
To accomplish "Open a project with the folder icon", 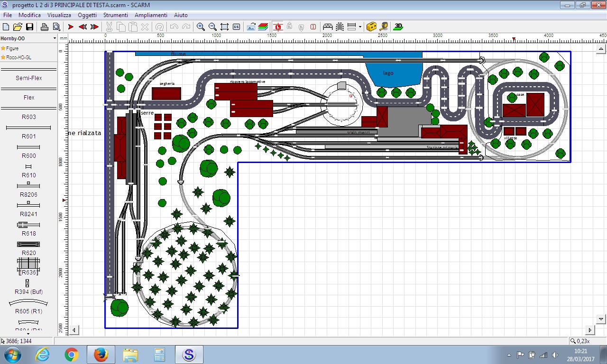I will coord(18,27).
